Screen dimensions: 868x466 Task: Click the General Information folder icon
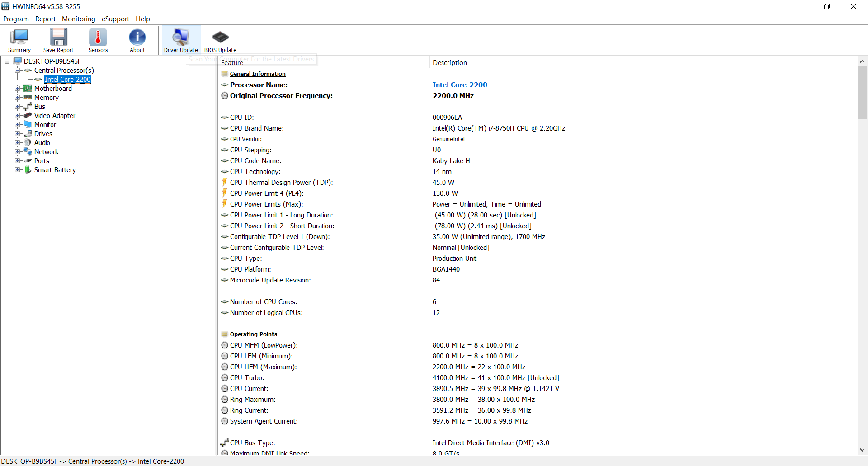[x=225, y=74]
